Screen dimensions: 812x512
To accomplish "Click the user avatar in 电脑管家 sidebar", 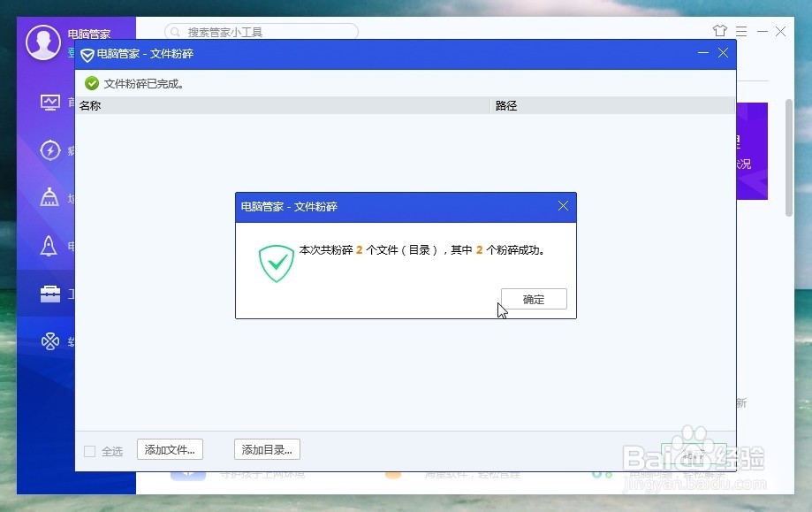I will click(43, 42).
